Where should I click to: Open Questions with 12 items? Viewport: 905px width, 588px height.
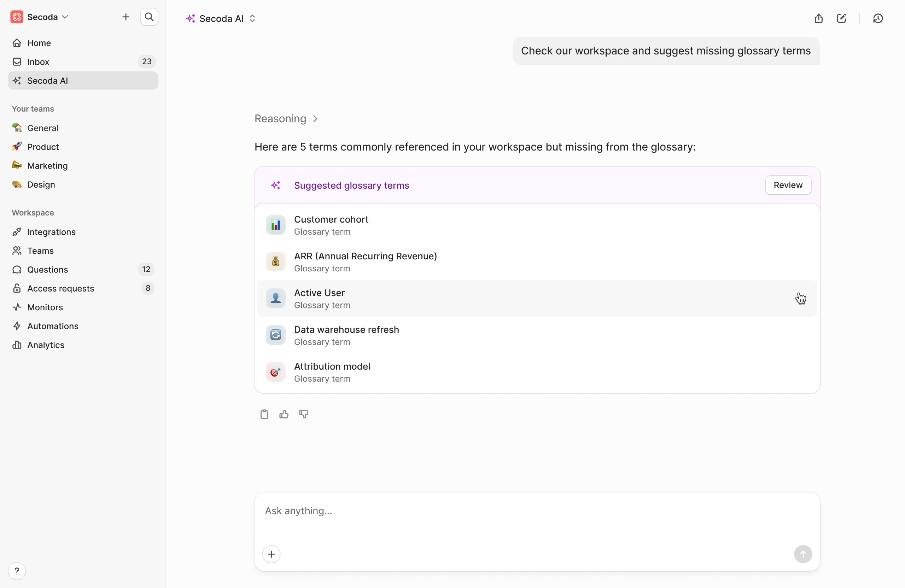coord(83,270)
